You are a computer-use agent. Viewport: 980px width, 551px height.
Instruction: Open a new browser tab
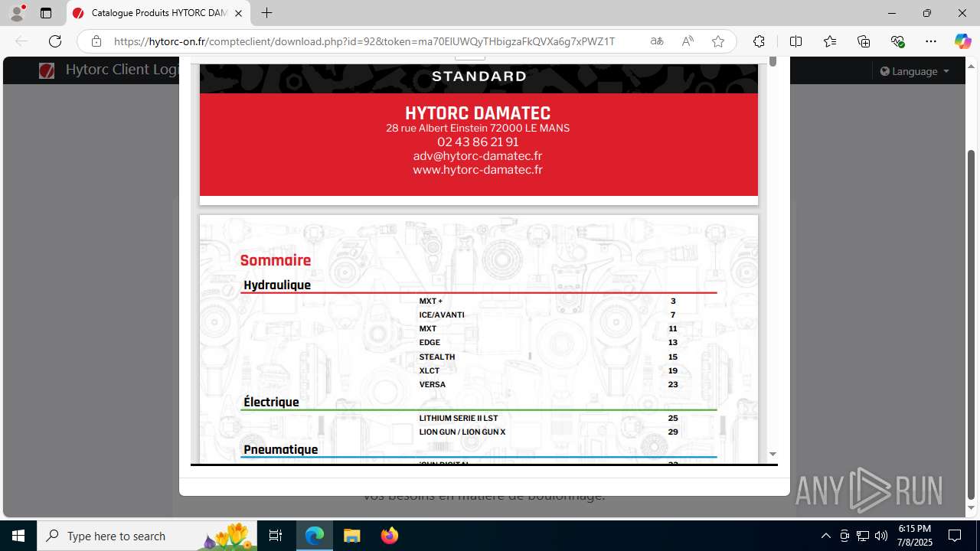pos(266,13)
